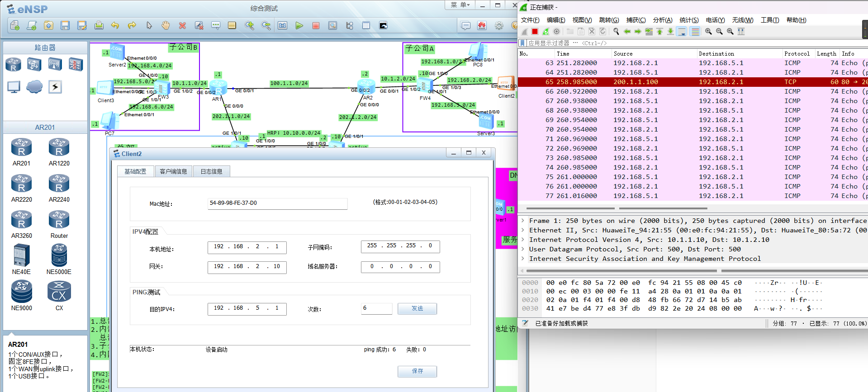
Task: Click the new topology icon in eNSP
Action: pos(14,26)
